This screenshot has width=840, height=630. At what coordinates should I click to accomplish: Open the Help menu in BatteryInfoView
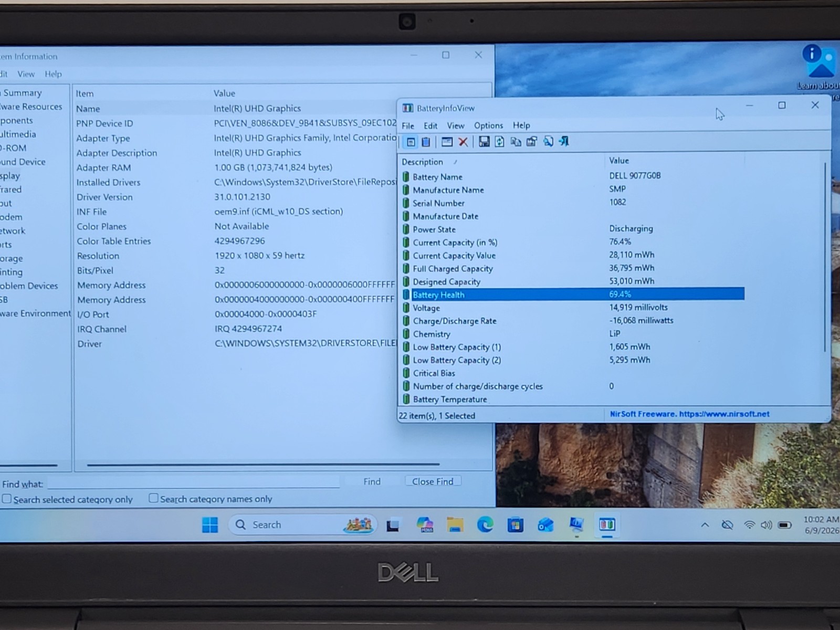tap(521, 125)
